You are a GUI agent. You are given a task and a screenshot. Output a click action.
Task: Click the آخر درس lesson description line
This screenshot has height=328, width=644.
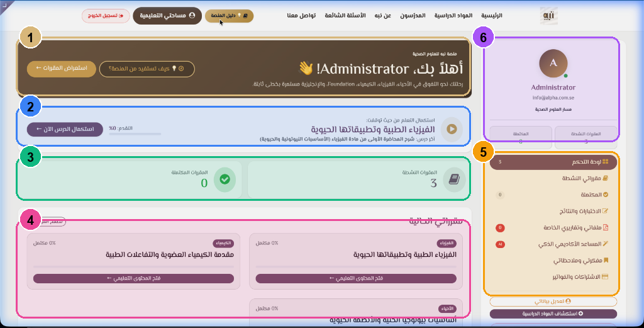point(347,139)
